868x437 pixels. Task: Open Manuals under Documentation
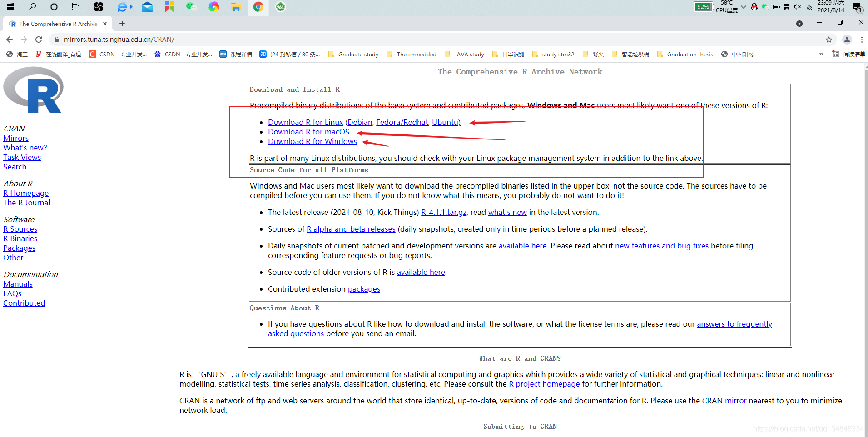tap(18, 284)
